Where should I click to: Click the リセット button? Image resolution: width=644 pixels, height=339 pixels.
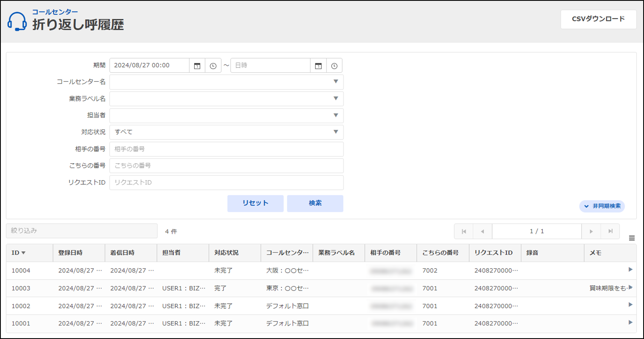pos(255,203)
